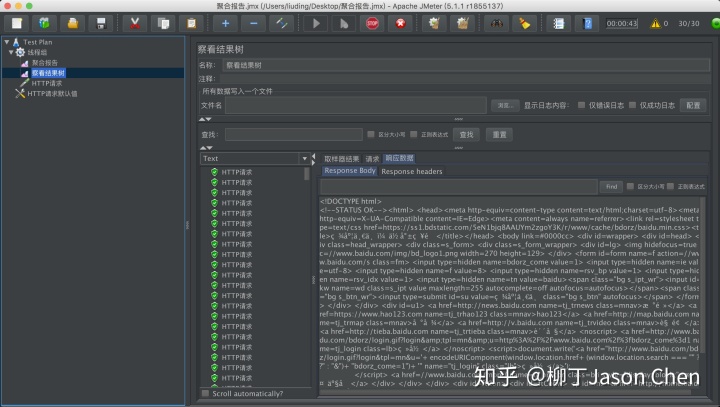Click the 浏览 browse button

505,105
